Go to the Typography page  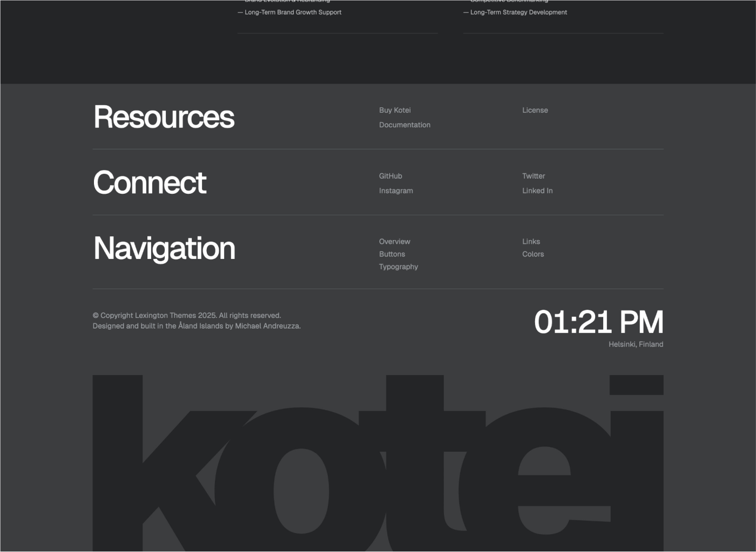(399, 267)
